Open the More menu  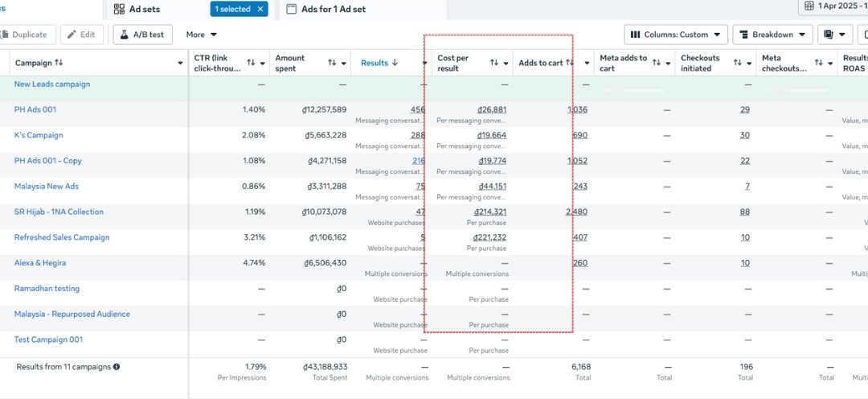[x=201, y=35]
